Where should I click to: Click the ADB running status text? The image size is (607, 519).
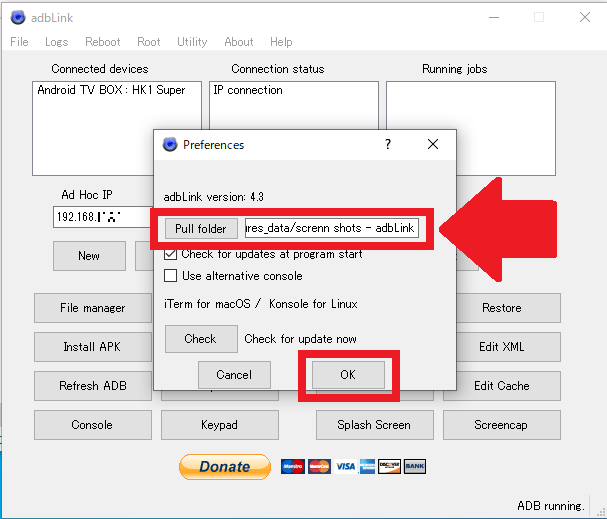point(551,506)
